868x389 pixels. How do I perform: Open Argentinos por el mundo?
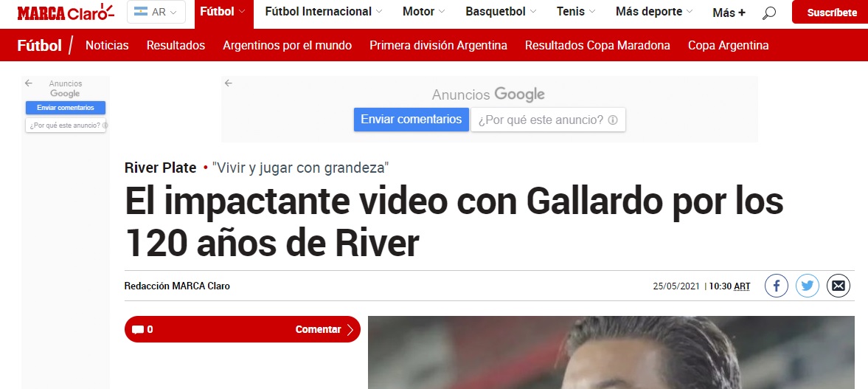point(288,46)
